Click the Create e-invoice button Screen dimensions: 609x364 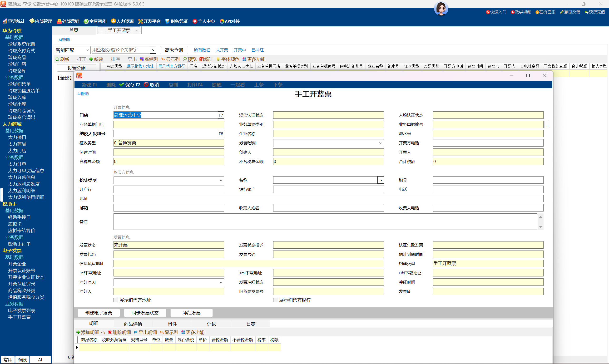[99, 313]
